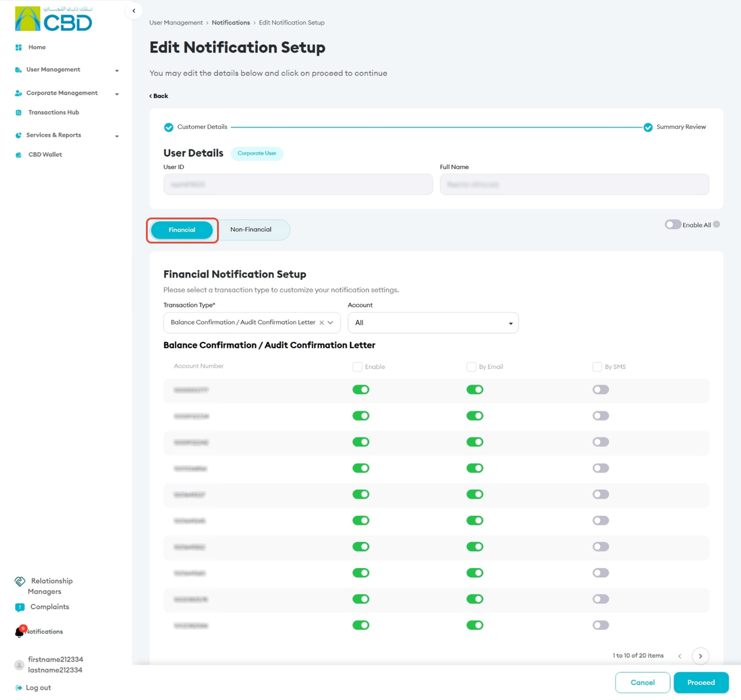The image size is (741, 700).
Task: Toggle By SMS switch in last account row
Action: coord(601,625)
